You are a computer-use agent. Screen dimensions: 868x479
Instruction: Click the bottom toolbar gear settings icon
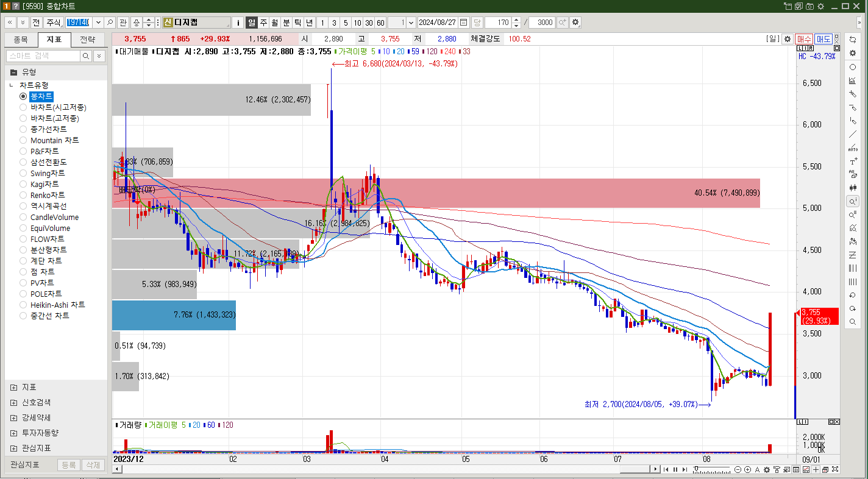[767, 469]
